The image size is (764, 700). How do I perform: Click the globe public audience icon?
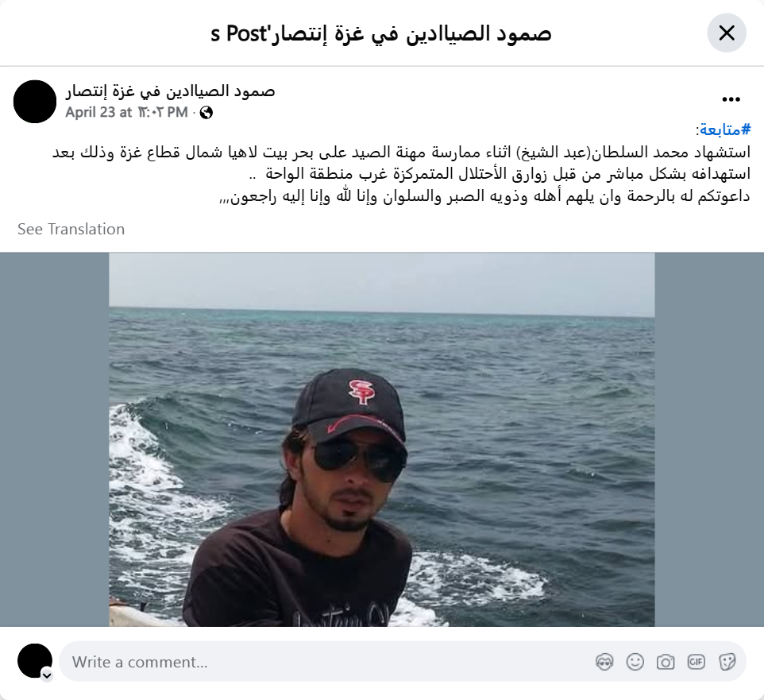tap(206, 113)
